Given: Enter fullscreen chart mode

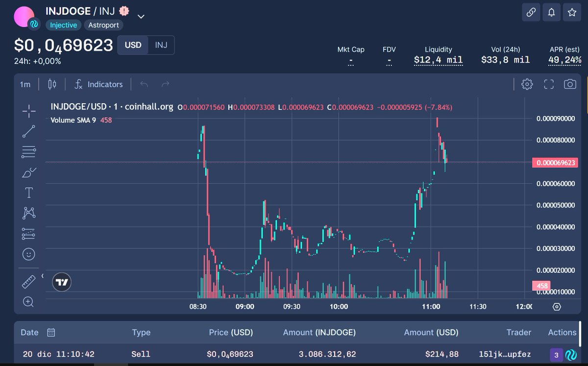Looking at the screenshot, I should [549, 84].
